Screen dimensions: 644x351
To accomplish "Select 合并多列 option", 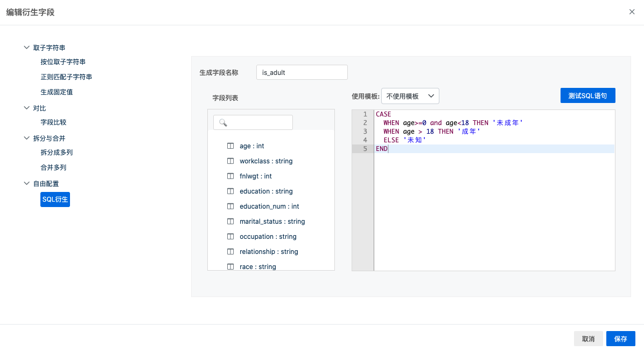I will tap(53, 168).
